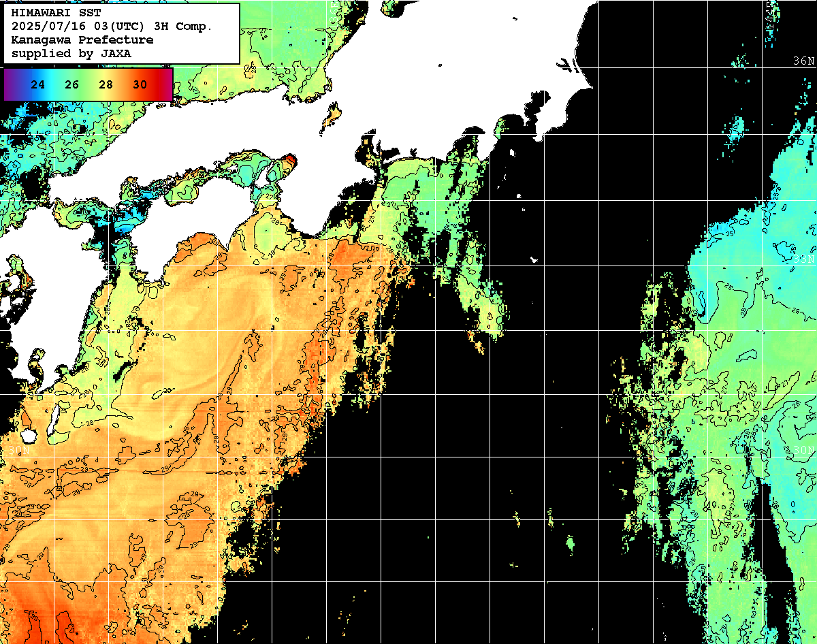Click the Kanagawa Prefecture text
The height and width of the screenshot is (644, 817).
click(82, 40)
